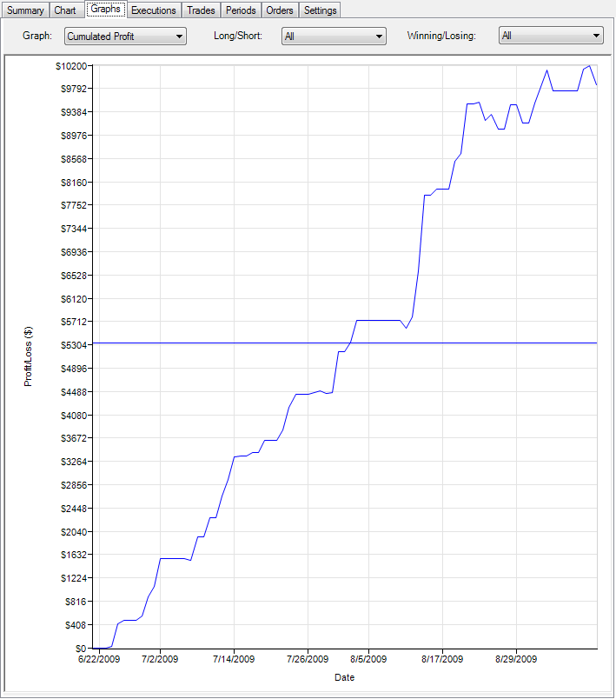Image resolution: width=616 pixels, height=699 pixels.
Task: Click the $9792 axis value
Action: [74, 89]
